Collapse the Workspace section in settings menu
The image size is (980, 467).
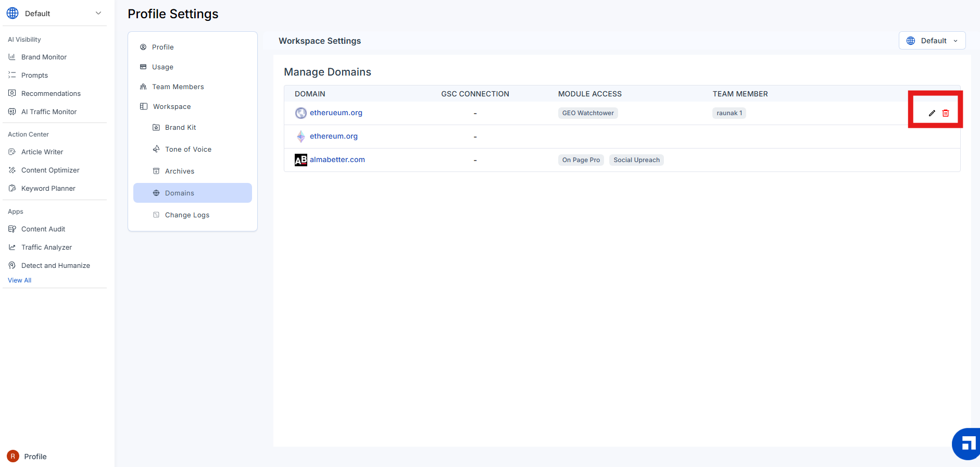[172, 106]
